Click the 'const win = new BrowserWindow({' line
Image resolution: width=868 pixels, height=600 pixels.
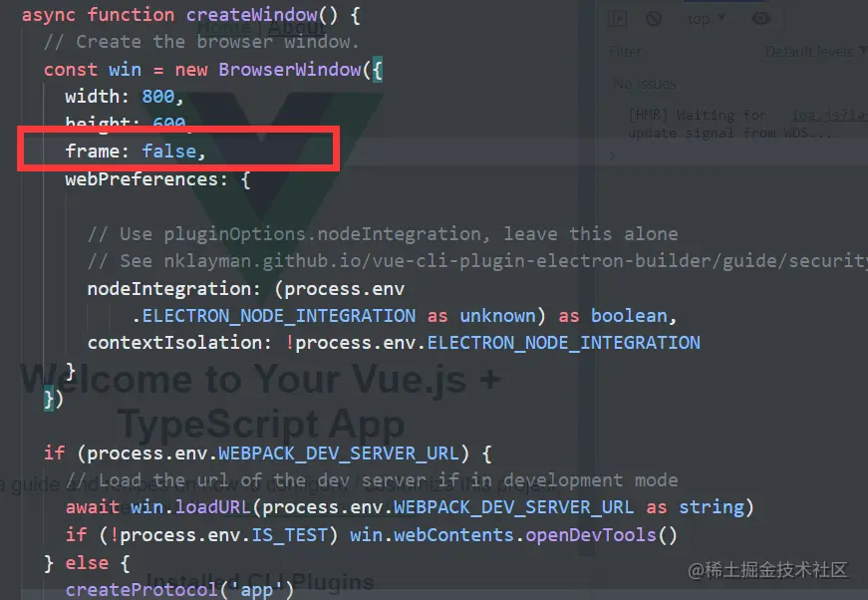click(x=213, y=70)
